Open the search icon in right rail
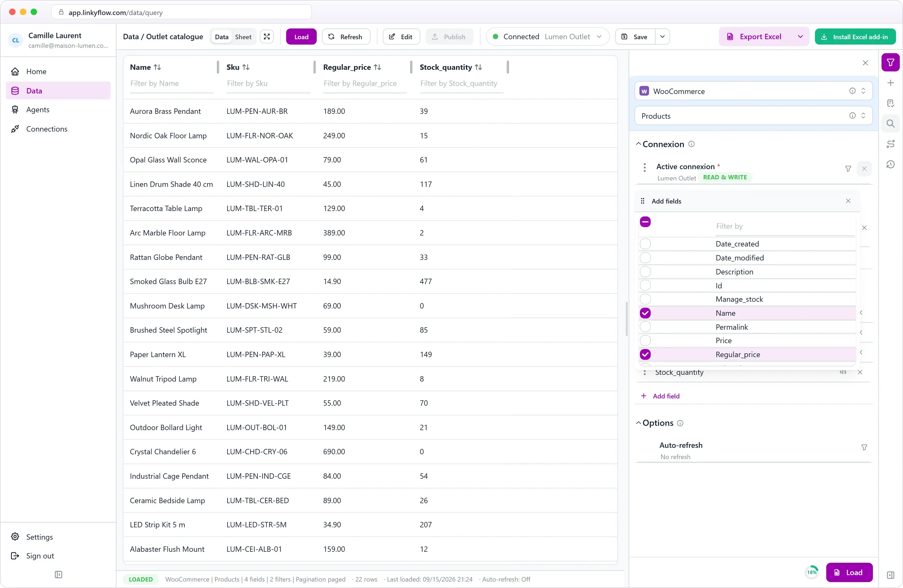 tap(890, 124)
